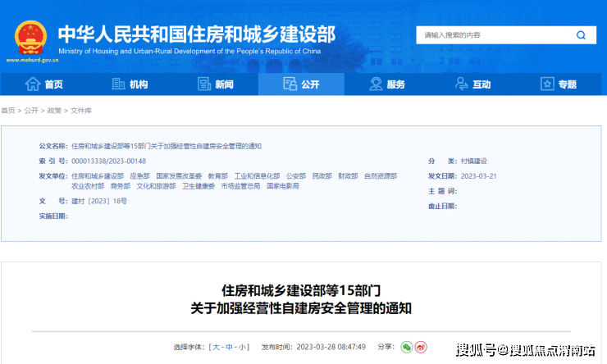
Task: Share article via Weibo icon
Action: 421,347
